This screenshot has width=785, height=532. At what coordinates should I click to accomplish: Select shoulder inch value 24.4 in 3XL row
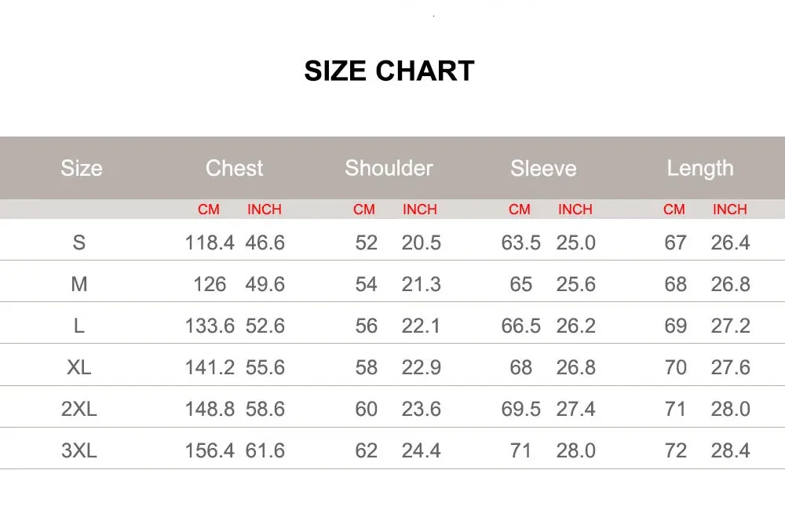[x=422, y=450]
